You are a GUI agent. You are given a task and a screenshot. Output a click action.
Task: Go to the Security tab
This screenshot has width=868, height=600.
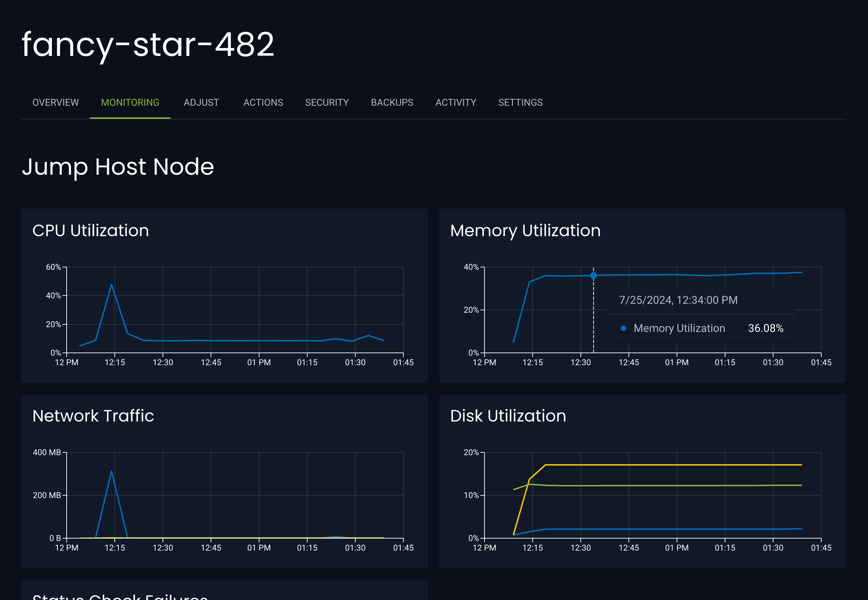click(x=326, y=102)
